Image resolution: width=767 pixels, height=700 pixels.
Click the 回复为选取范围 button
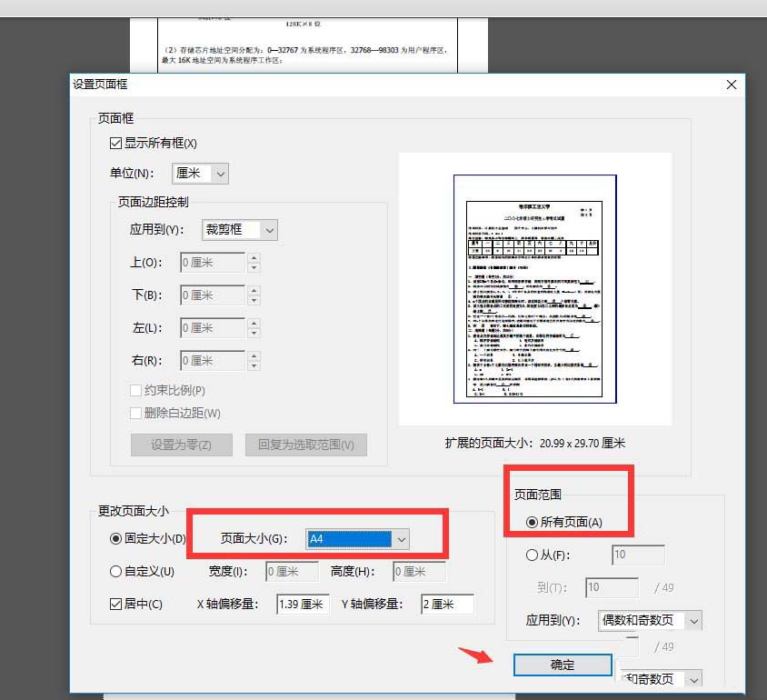(x=306, y=445)
